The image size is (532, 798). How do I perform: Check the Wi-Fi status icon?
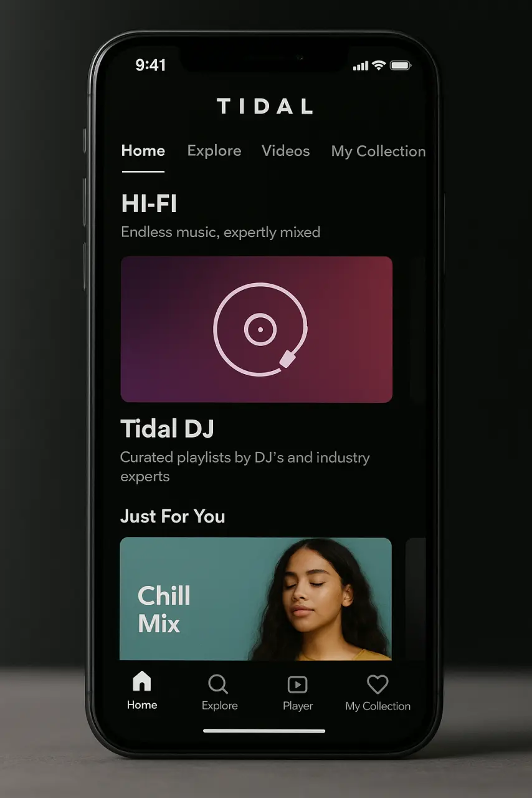[x=378, y=65]
